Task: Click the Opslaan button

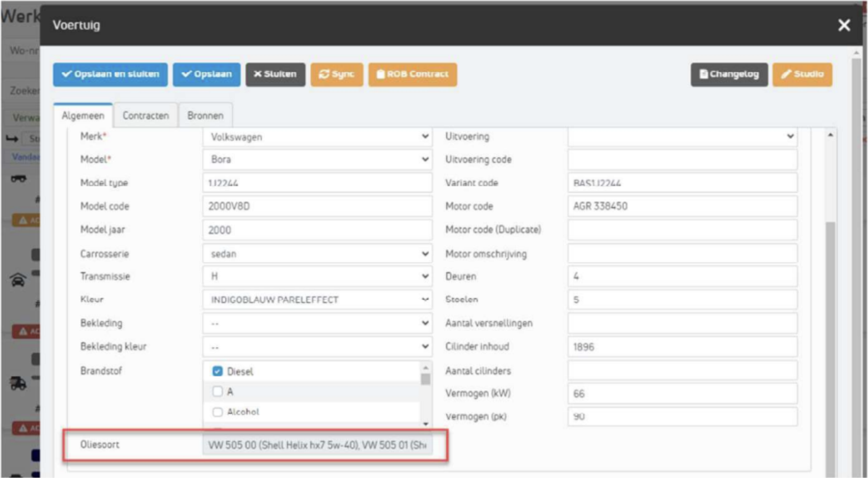Action: pyautogui.click(x=207, y=75)
